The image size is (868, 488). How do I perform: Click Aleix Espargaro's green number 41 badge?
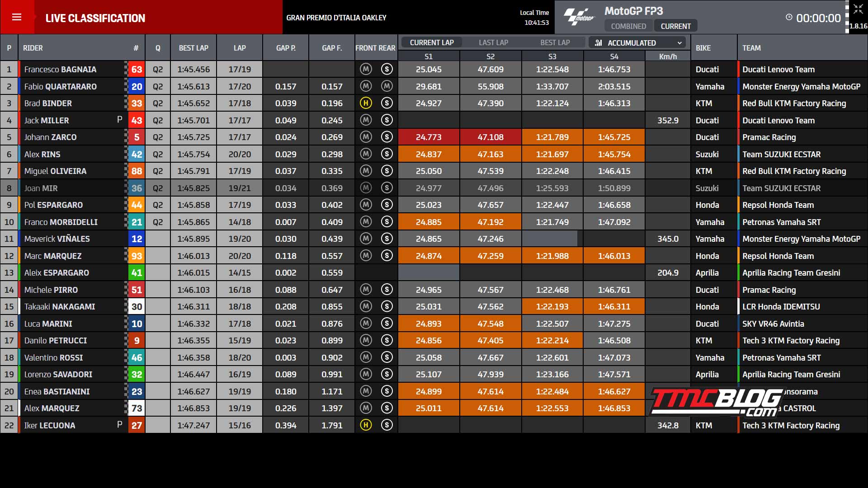coord(137,272)
